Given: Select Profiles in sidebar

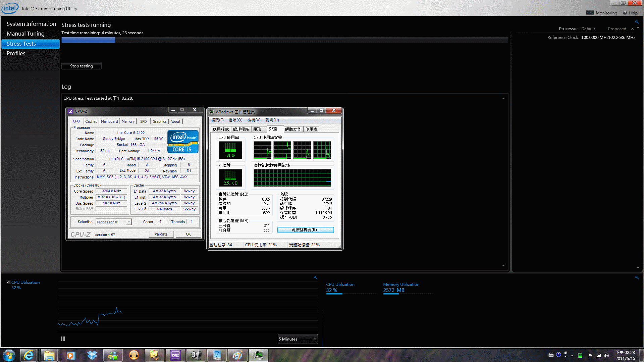Looking at the screenshot, I should [x=16, y=53].
